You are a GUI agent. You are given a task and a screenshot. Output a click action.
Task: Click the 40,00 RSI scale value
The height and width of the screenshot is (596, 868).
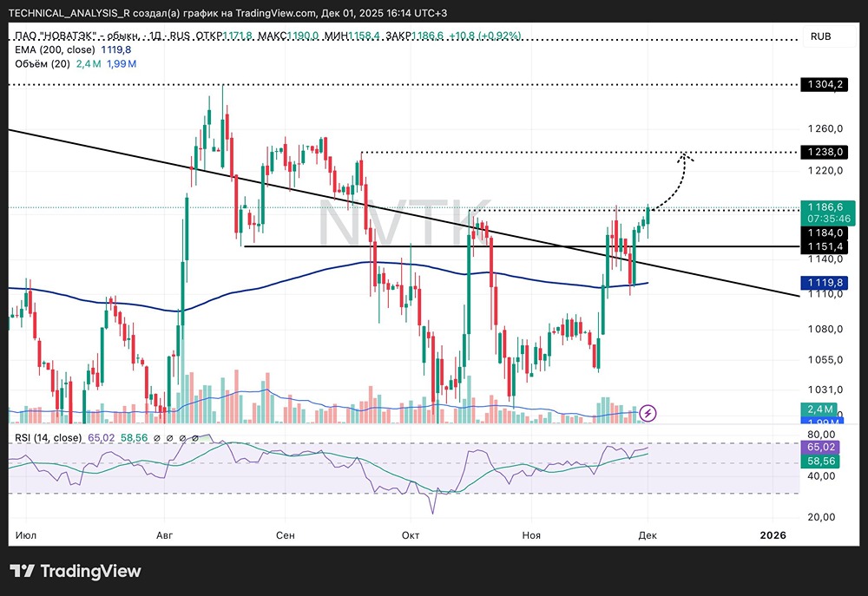pos(821,476)
